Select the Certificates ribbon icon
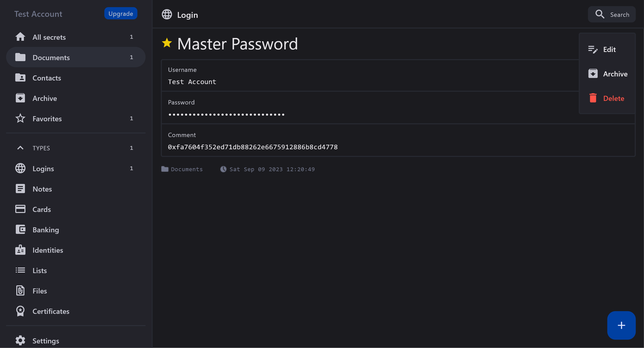This screenshot has width=644, height=348. point(20,311)
